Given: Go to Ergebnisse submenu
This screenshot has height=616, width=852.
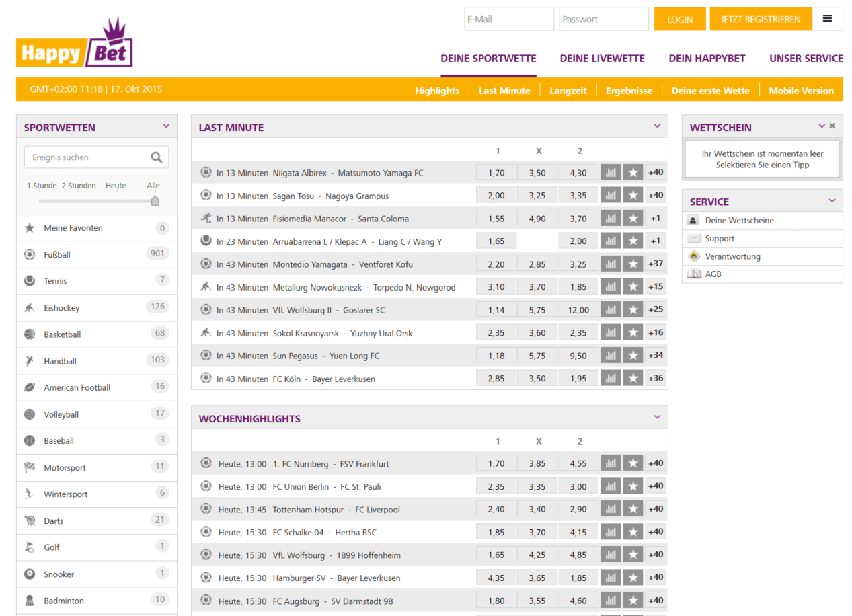Looking at the screenshot, I should 629,91.
